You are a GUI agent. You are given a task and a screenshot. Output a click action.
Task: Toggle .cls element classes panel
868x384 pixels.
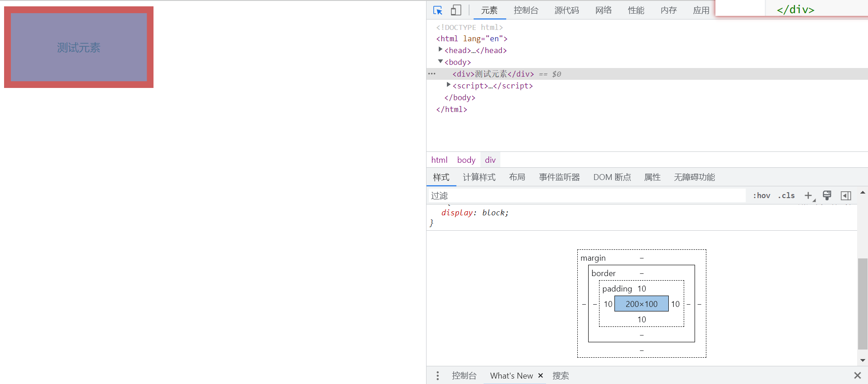click(786, 195)
